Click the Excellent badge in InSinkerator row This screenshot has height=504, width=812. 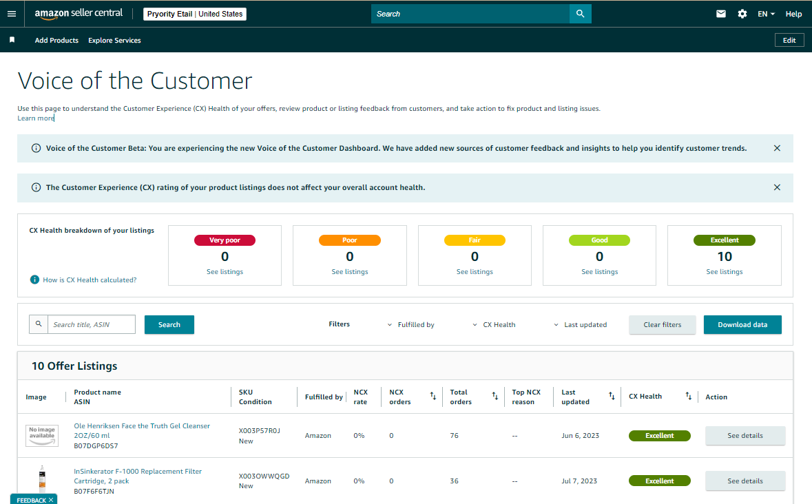(x=659, y=481)
